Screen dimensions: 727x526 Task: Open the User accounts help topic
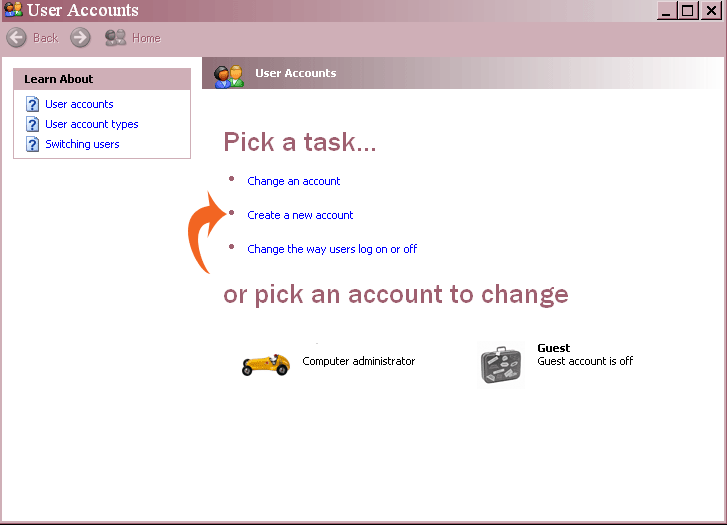tap(79, 104)
